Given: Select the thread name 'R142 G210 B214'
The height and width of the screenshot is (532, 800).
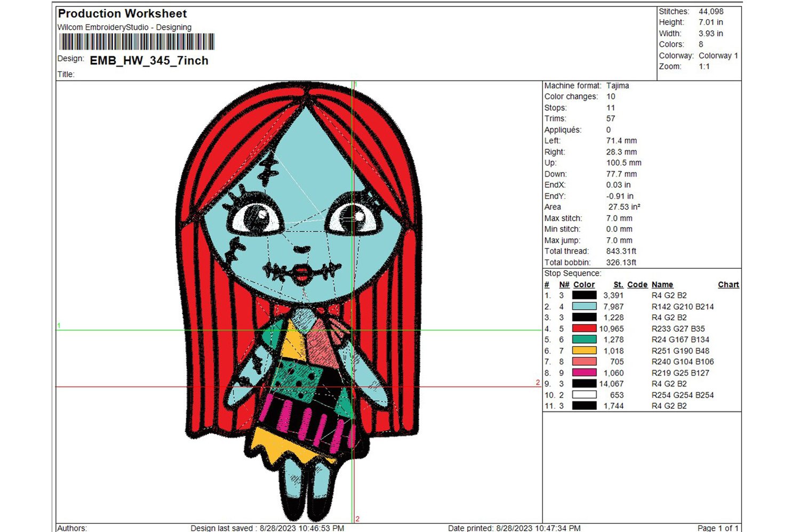Looking at the screenshot, I should click(683, 307).
